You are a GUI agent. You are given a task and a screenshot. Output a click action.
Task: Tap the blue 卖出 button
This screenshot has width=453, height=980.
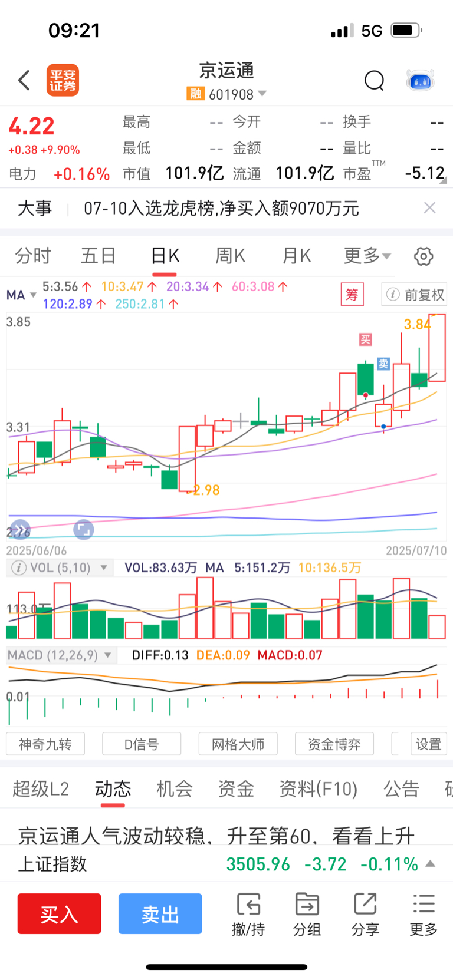tap(160, 914)
